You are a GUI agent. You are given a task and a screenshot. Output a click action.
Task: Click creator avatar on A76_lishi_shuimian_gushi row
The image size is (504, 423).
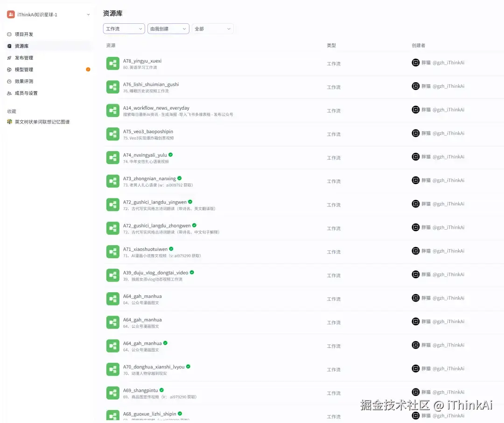416,86
